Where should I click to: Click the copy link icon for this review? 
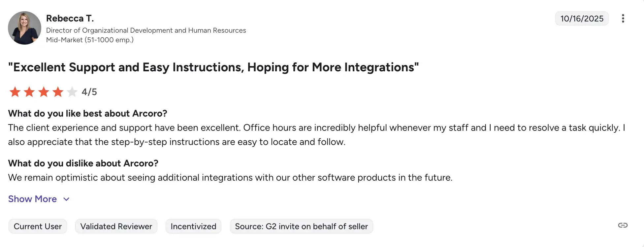[623, 226]
